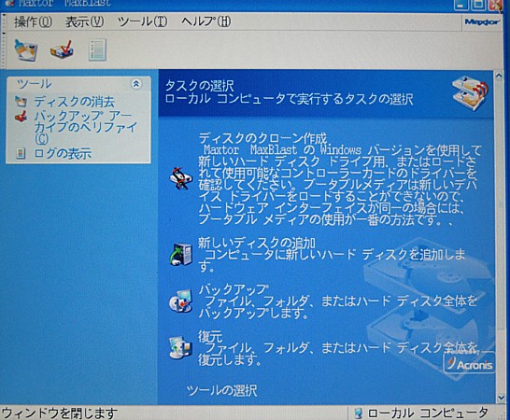
Task: Click the backup task icon
Action: coord(181,301)
